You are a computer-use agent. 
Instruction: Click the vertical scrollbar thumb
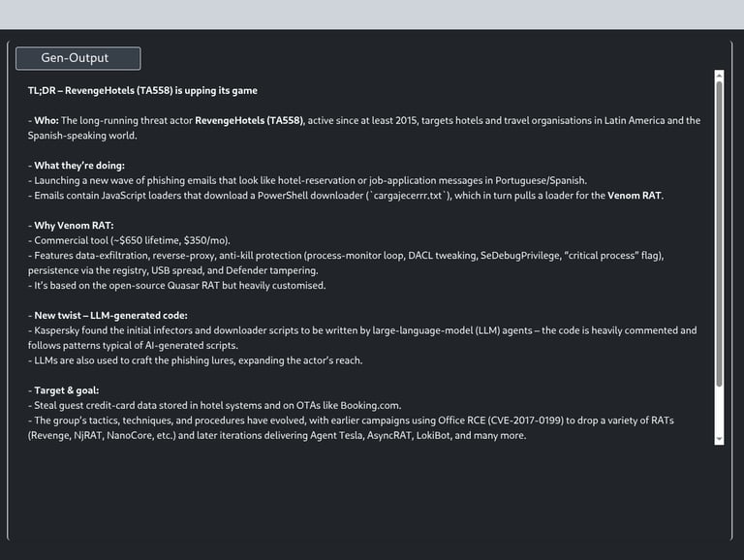pyautogui.click(x=720, y=233)
